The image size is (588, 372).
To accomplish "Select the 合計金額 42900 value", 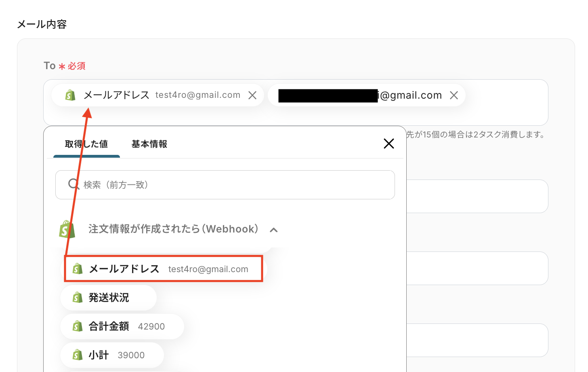I will 122,326.
